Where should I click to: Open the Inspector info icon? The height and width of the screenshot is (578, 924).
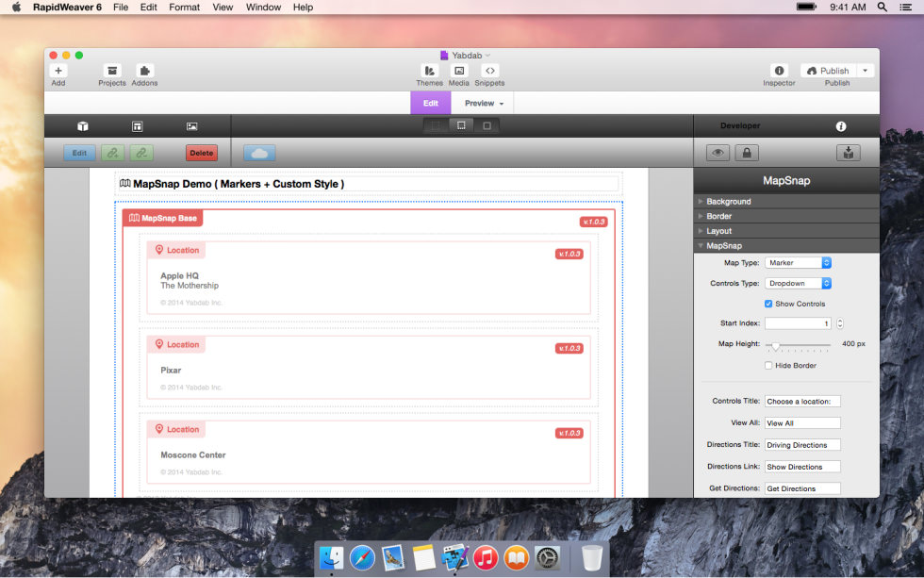[779, 71]
